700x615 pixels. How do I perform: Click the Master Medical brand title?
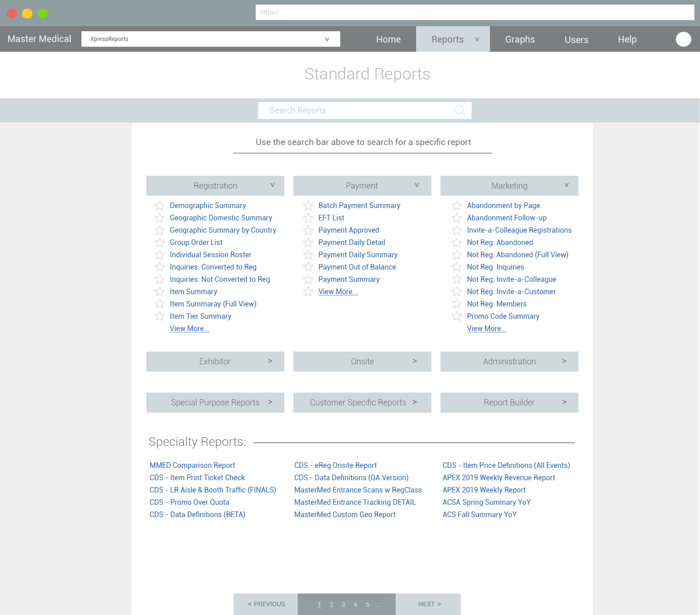tap(39, 39)
